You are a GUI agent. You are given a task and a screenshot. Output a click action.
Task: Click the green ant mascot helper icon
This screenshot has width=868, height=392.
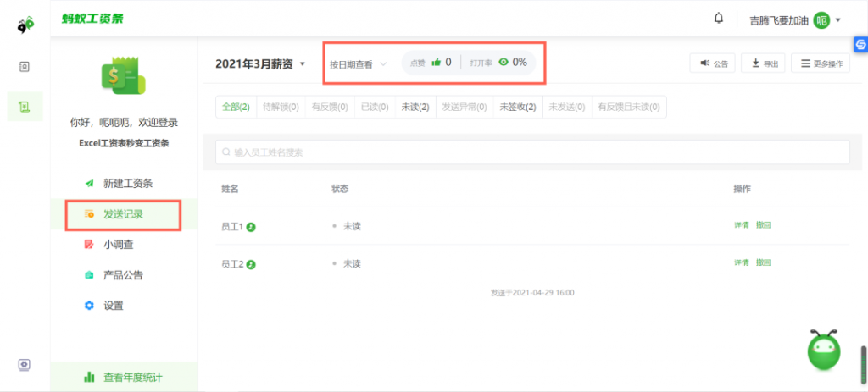pyautogui.click(x=824, y=349)
